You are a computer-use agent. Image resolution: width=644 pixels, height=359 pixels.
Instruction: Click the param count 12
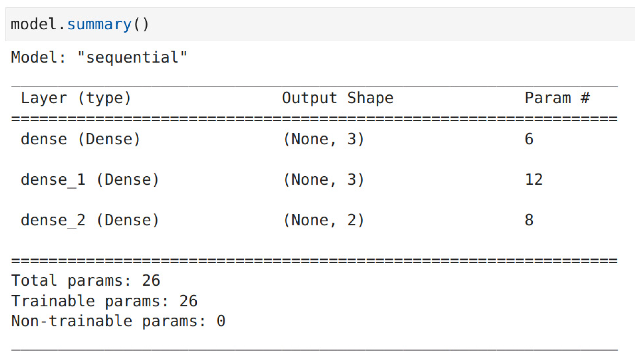[x=534, y=180]
